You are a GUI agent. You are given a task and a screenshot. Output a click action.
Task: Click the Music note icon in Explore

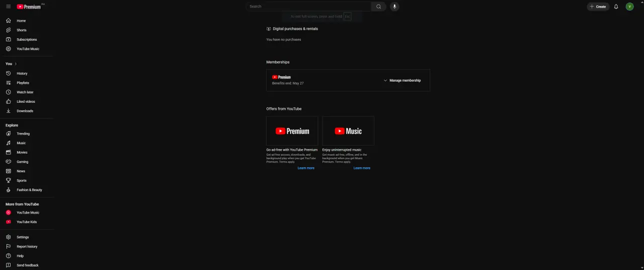(8, 143)
